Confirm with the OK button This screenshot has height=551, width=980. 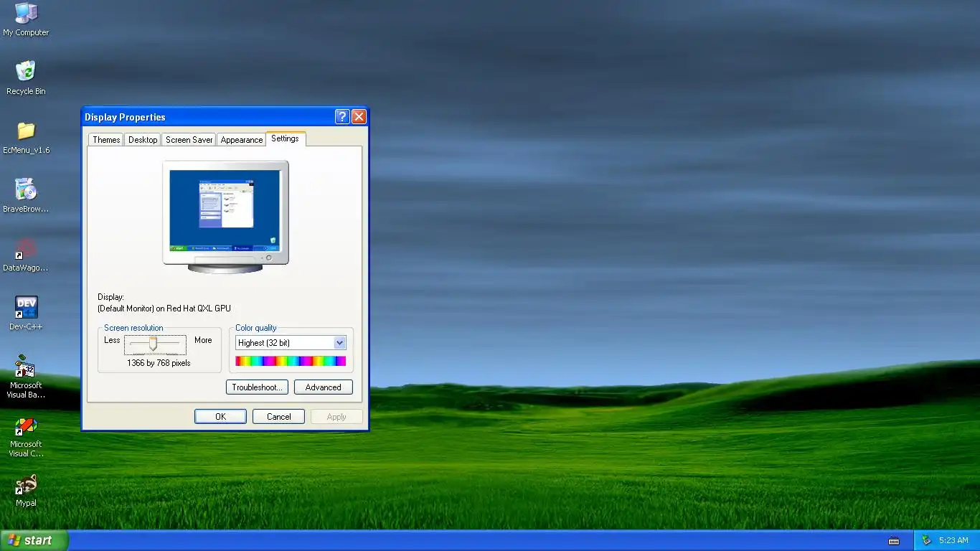point(220,417)
